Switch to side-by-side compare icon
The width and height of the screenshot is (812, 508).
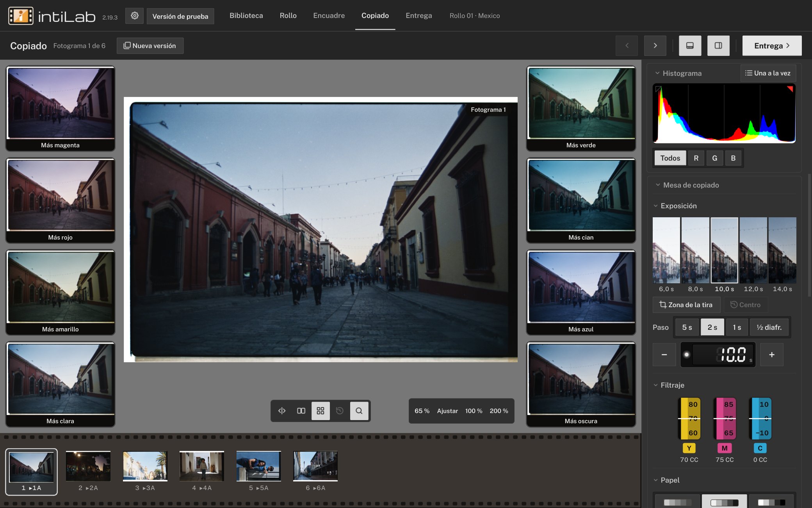(301, 411)
